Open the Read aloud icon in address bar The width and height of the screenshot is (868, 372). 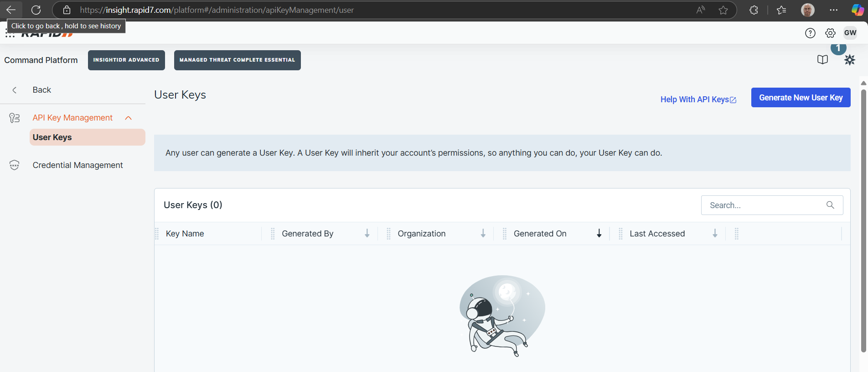pyautogui.click(x=701, y=10)
